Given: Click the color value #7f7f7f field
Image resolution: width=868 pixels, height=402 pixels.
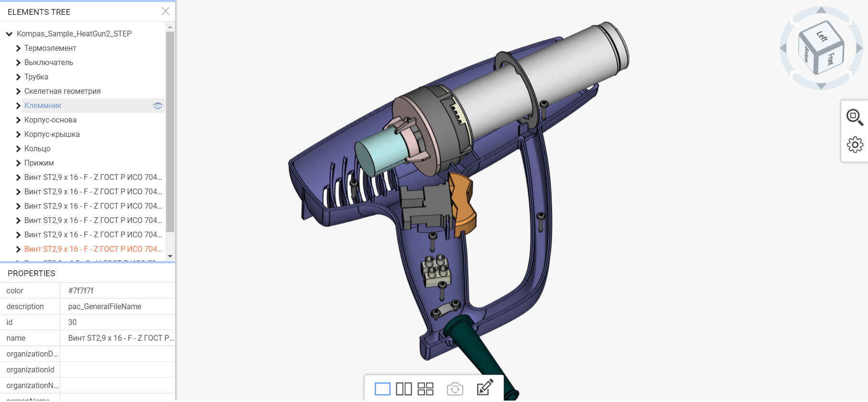Looking at the screenshot, I should tap(117, 290).
